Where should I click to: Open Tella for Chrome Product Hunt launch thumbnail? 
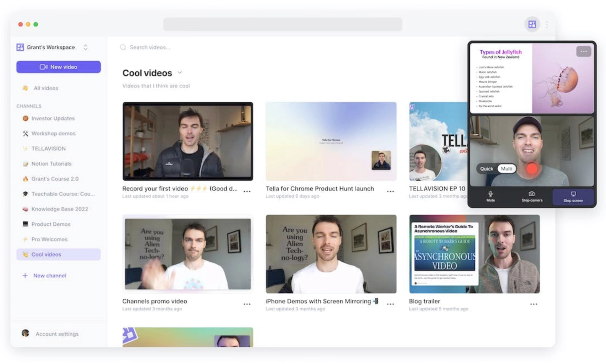[x=331, y=141]
